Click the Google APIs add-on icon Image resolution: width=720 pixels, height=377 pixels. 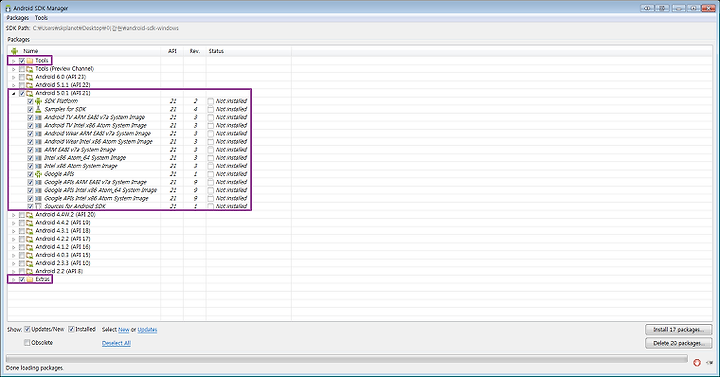pos(39,174)
